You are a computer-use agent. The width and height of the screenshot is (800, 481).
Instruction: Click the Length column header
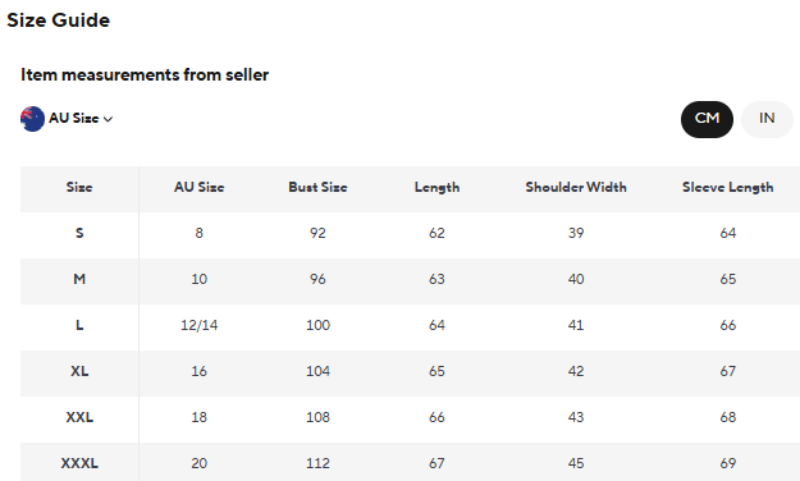[x=437, y=187]
